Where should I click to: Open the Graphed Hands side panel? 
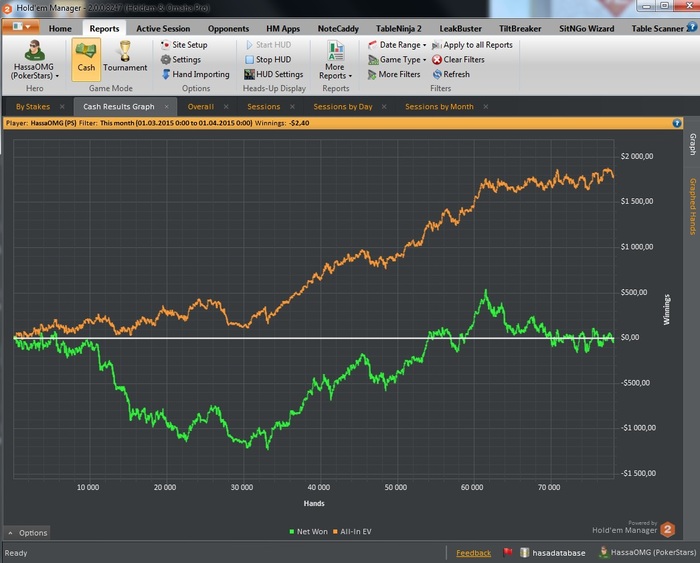point(692,206)
